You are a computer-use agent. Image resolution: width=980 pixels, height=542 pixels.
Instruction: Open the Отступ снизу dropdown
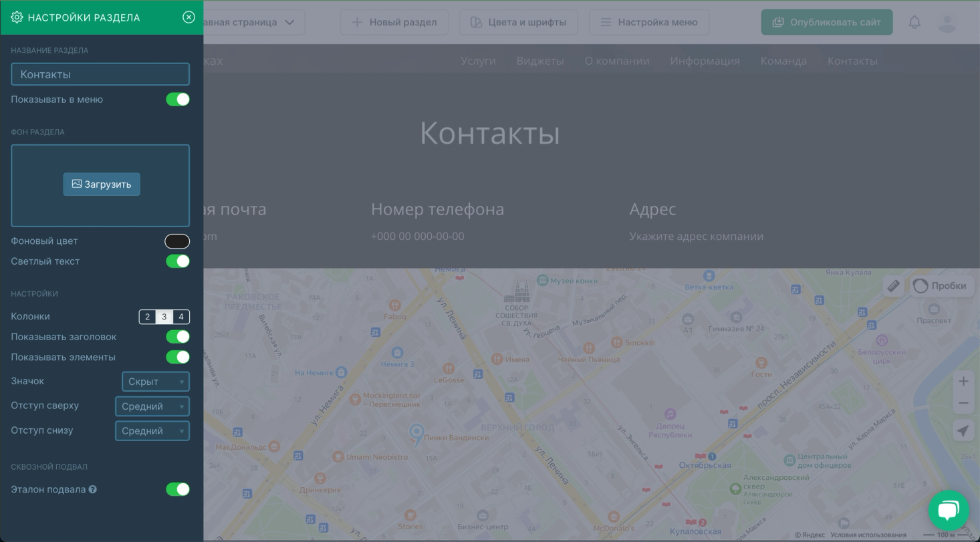(x=152, y=431)
